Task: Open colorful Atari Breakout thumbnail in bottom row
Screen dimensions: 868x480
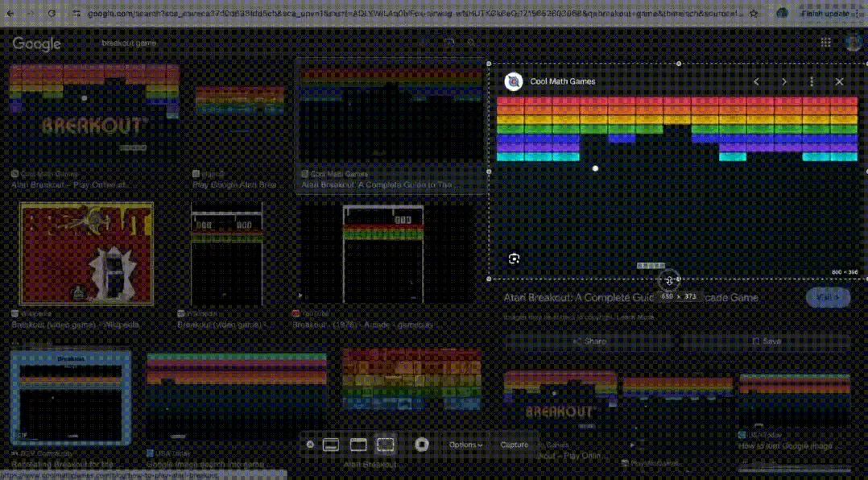Action: tap(412, 379)
